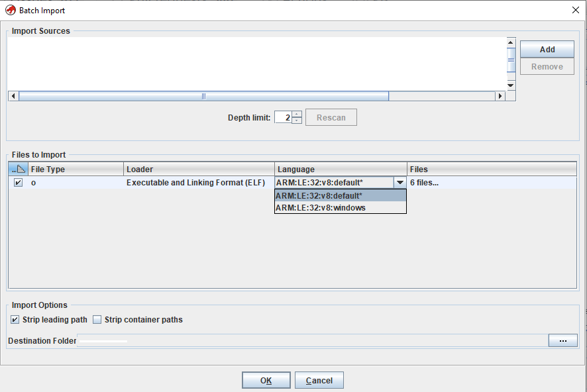587x392 pixels.
Task: Click the disabled Remove button
Action: [x=547, y=67]
